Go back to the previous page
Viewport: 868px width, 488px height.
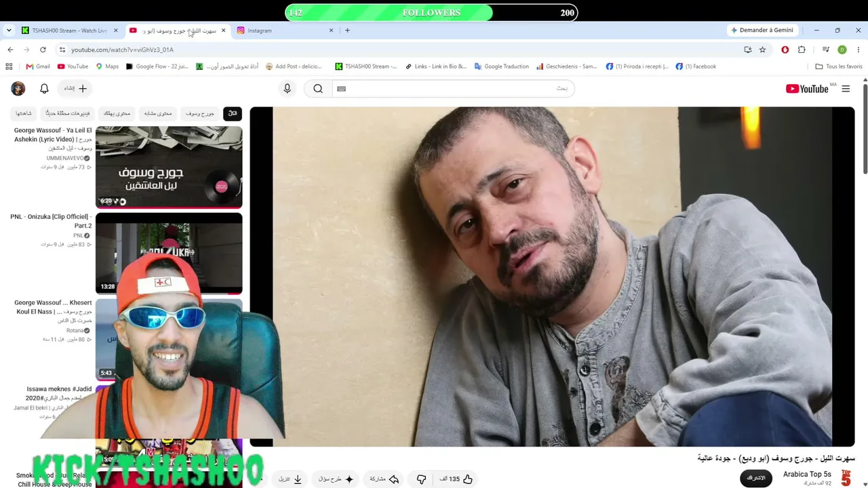(10, 49)
